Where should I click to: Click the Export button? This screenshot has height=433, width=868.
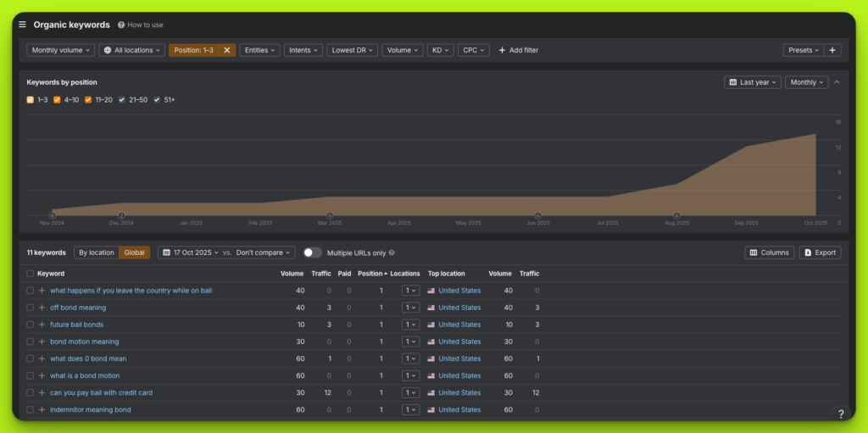[820, 253]
